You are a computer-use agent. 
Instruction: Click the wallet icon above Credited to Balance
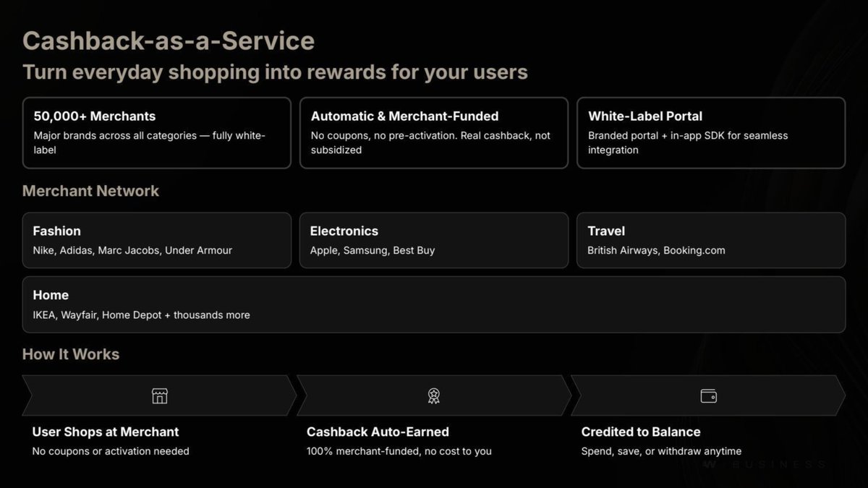(709, 395)
